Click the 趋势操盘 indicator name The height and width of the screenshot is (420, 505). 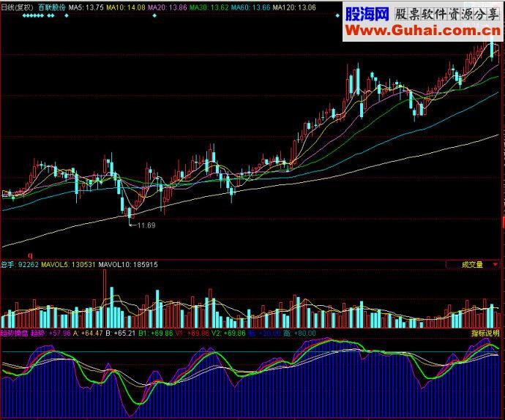click(15, 333)
